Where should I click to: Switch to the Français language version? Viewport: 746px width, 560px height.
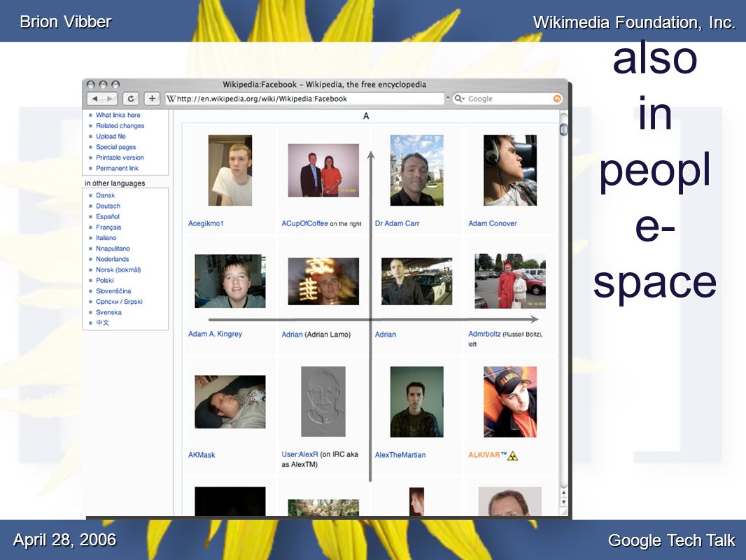pos(108,227)
